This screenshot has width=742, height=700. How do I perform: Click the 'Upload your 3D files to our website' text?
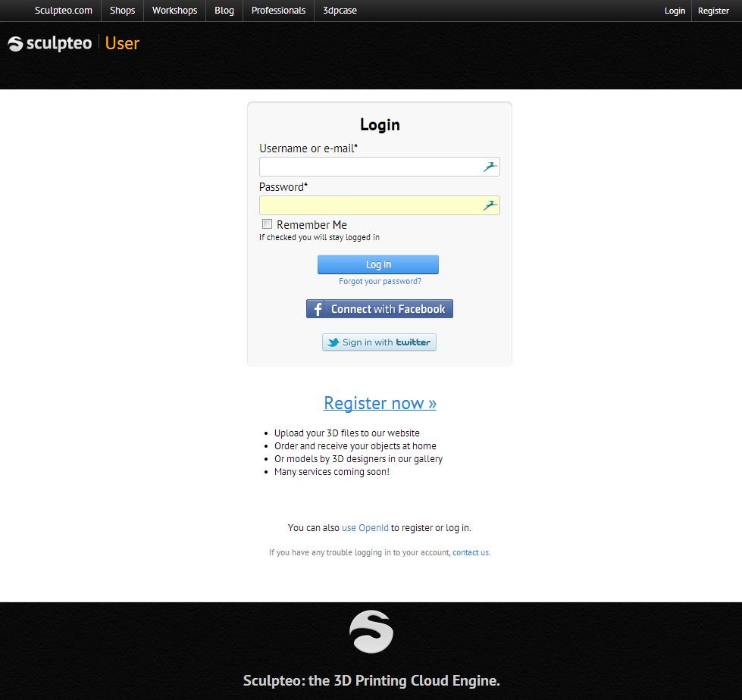click(347, 433)
